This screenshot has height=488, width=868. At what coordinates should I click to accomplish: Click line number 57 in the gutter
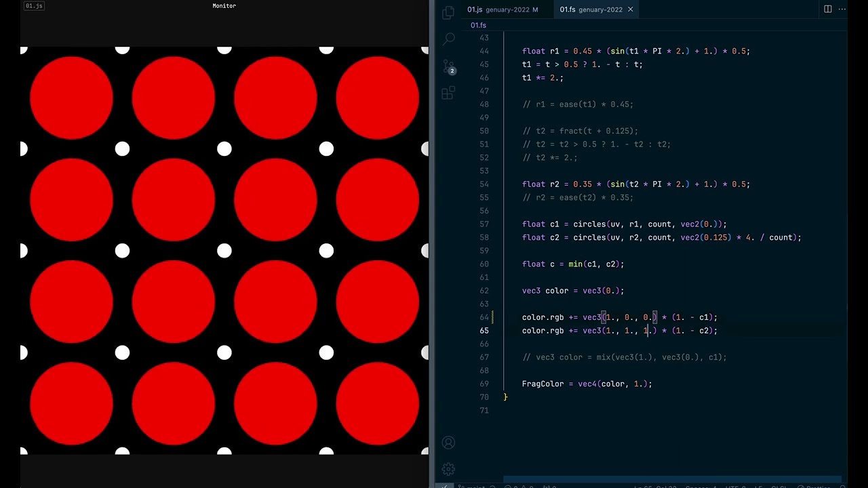click(x=484, y=224)
